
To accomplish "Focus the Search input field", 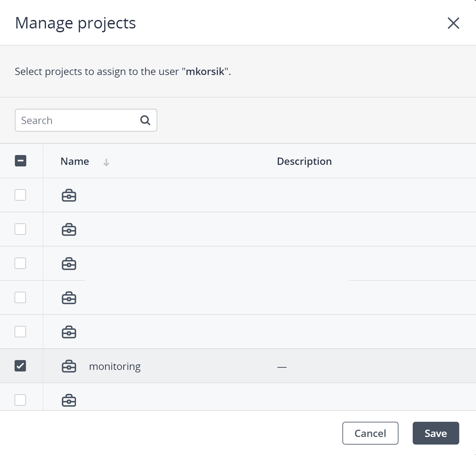I will (86, 120).
